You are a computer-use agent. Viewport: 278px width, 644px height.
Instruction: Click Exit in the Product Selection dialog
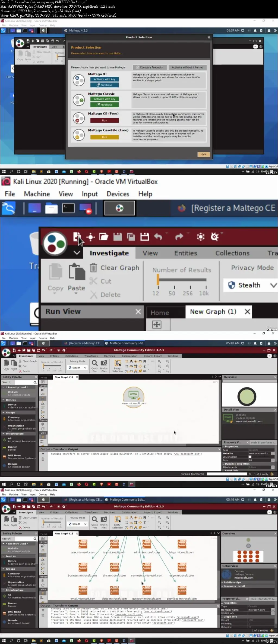(204, 154)
